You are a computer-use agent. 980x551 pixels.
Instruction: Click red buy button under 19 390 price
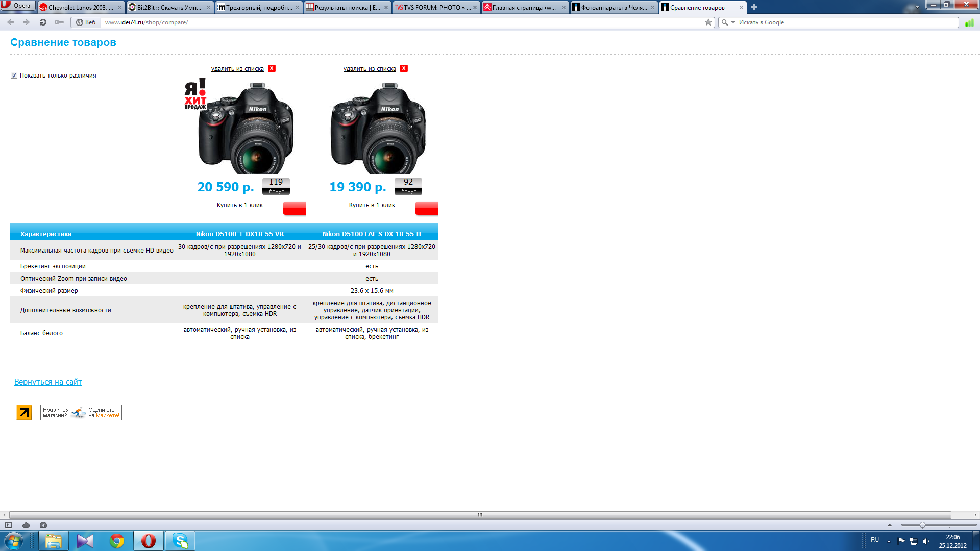pos(426,208)
